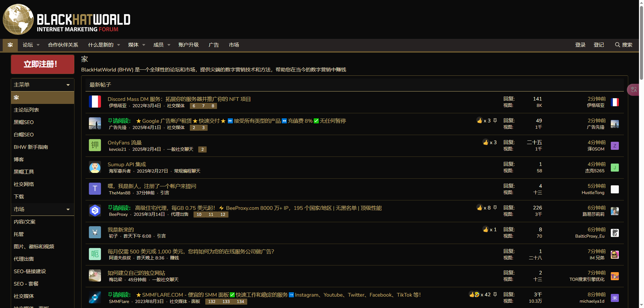Viewport: 644px width, 308px height.
Task: Click the France flag thread icon
Action: pos(95,102)
